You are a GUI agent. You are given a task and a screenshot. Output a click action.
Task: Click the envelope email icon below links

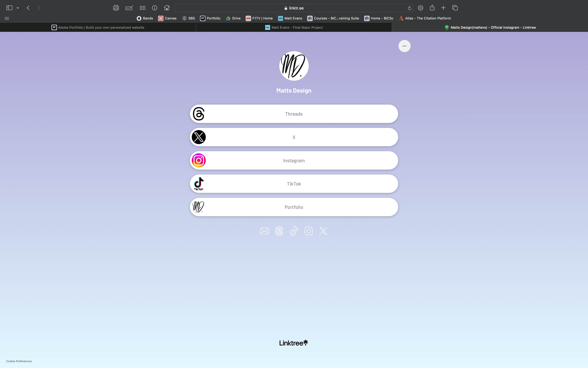264,231
